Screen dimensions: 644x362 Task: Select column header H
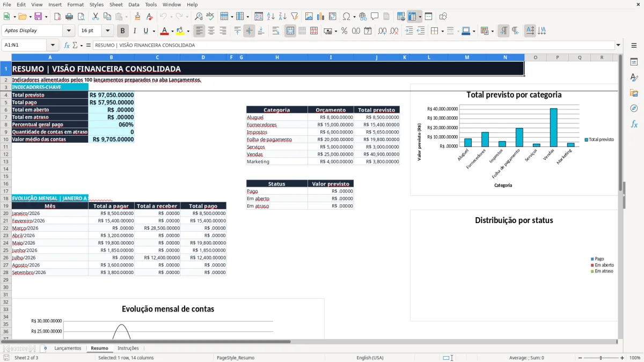tap(277, 57)
